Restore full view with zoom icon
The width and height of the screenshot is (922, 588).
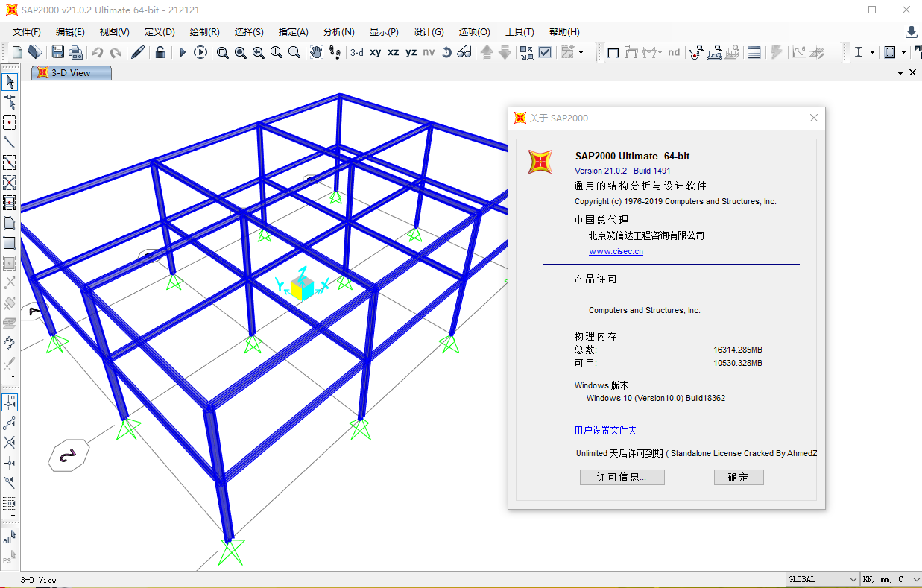click(x=241, y=52)
